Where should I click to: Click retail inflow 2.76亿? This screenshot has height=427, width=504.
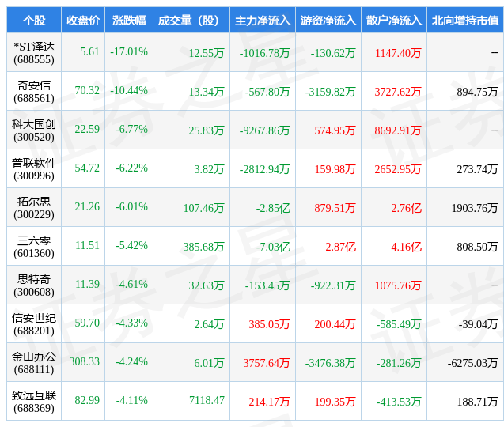coord(407,208)
